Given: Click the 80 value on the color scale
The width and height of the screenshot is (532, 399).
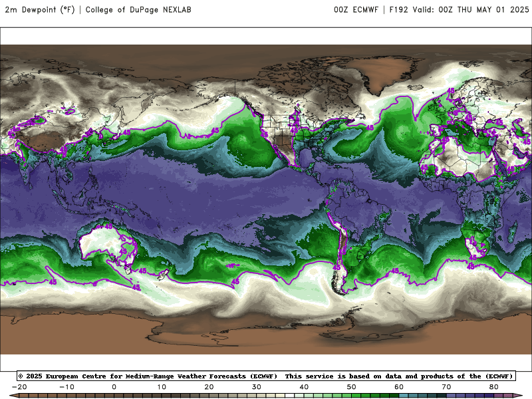Looking at the screenshot, I should click(494, 387).
